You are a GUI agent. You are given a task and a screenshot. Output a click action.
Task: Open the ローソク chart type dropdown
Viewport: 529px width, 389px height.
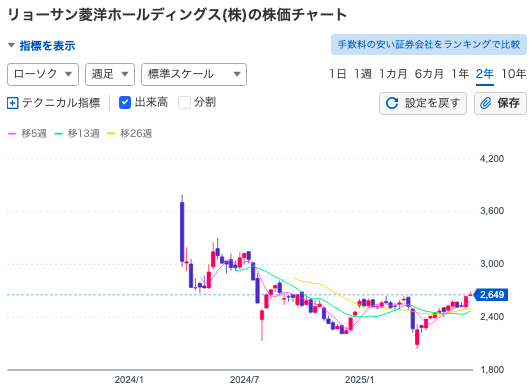[x=43, y=74]
